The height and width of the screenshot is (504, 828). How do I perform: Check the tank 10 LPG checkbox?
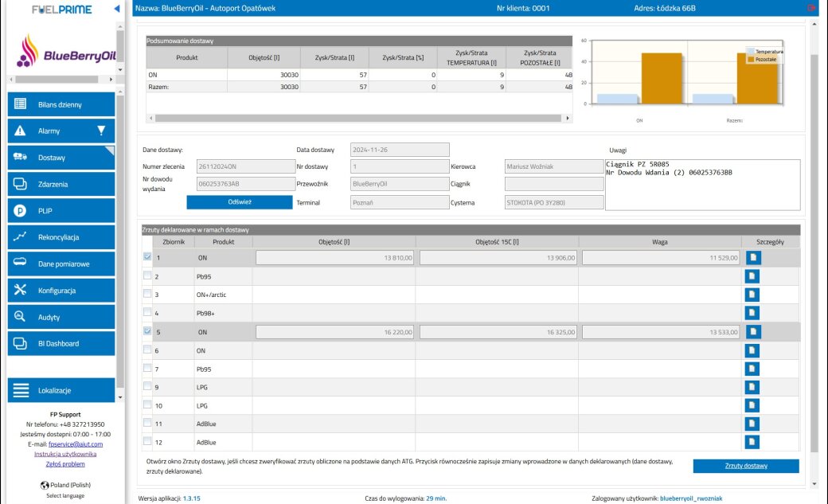pos(147,404)
